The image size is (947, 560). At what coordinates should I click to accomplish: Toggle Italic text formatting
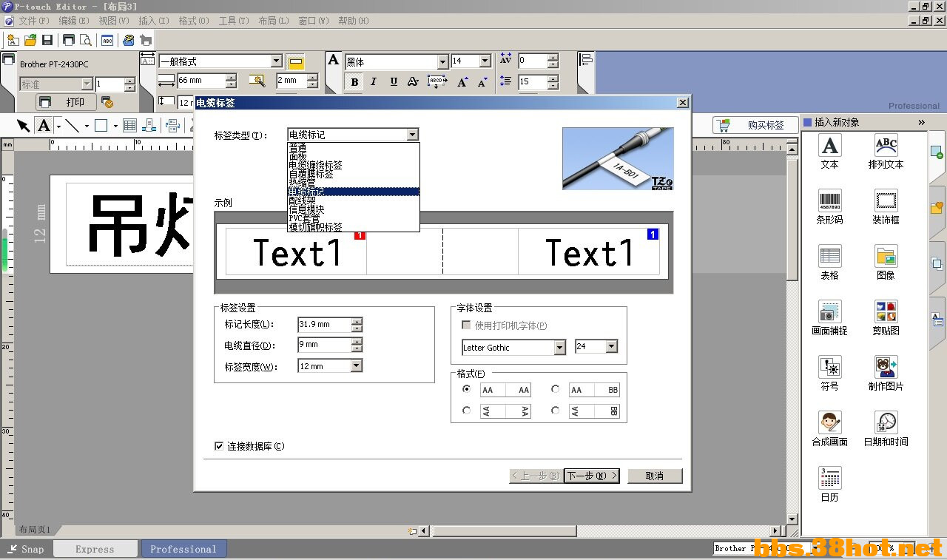tap(374, 81)
